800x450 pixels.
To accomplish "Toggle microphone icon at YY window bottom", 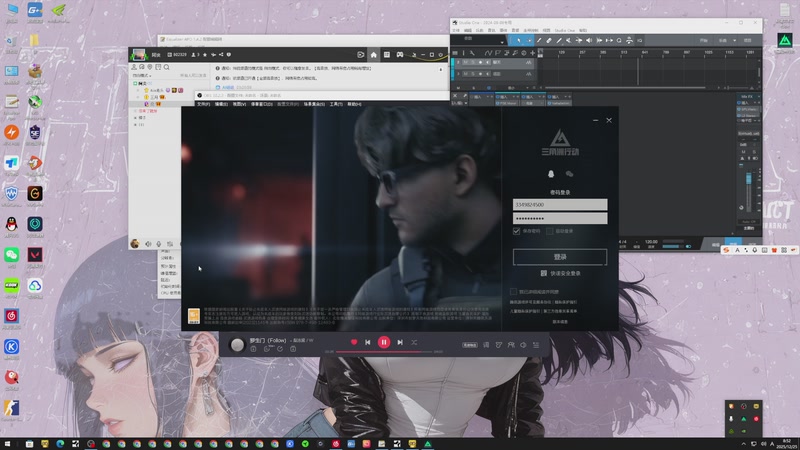I will pyautogui.click(x=159, y=244).
